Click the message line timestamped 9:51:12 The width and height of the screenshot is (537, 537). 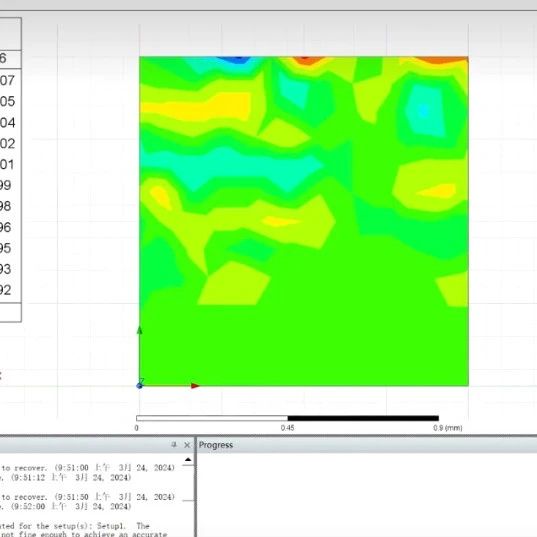click(x=66, y=477)
